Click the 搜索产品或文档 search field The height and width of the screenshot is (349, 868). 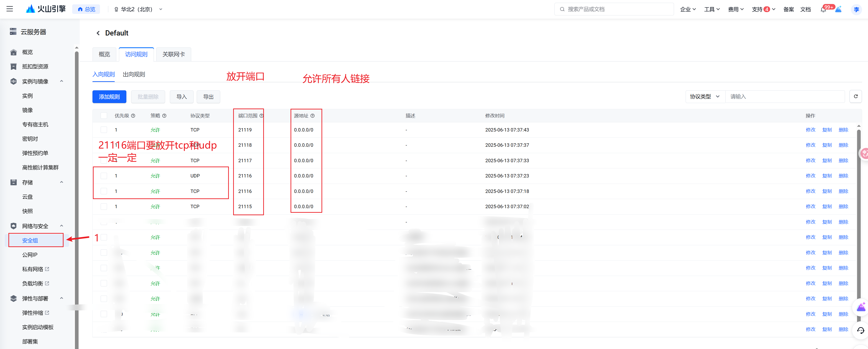point(614,9)
